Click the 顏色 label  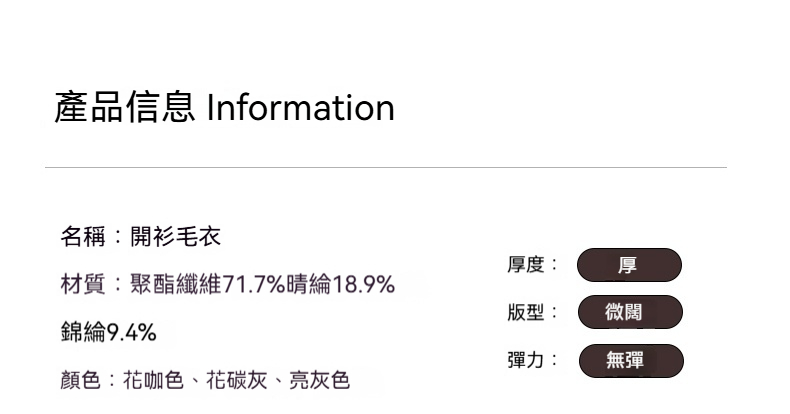click(x=81, y=380)
